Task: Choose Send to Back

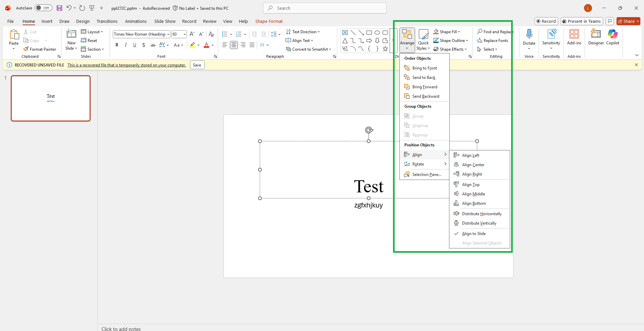Action: click(425, 78)
